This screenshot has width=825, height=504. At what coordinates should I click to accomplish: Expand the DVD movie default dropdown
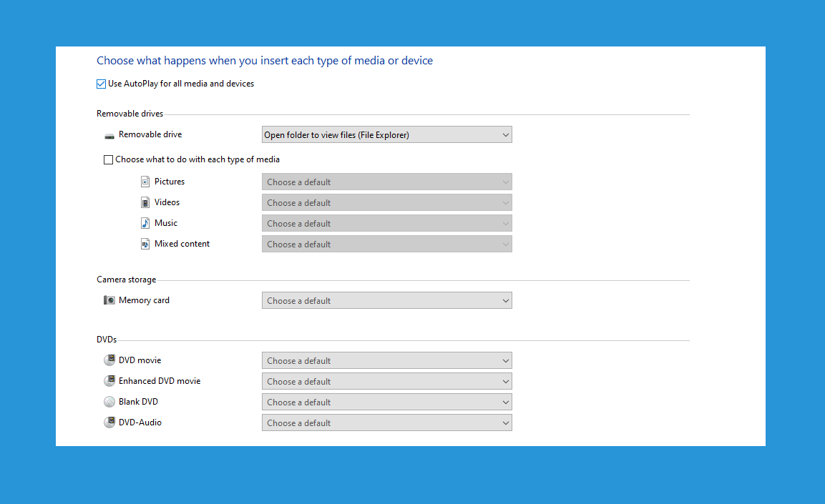pos(386,360)
